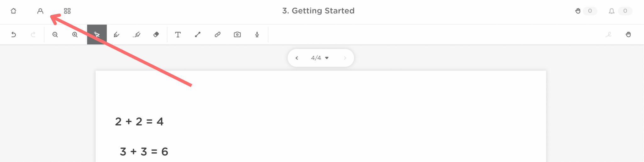
Task: Select the line drawing tool
Action: (198, 35)
